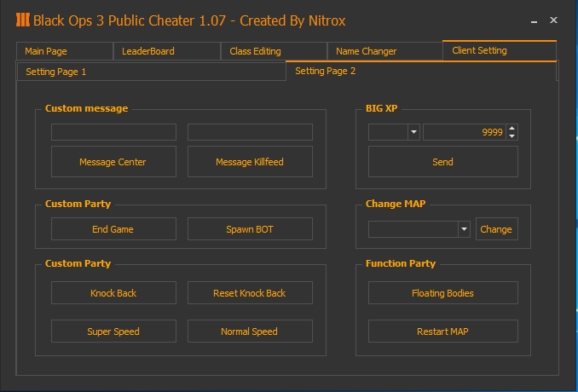578x392 pixels.
Task: Expand the BIG XP dropdown arrow
Action: [x=413, y=132]
